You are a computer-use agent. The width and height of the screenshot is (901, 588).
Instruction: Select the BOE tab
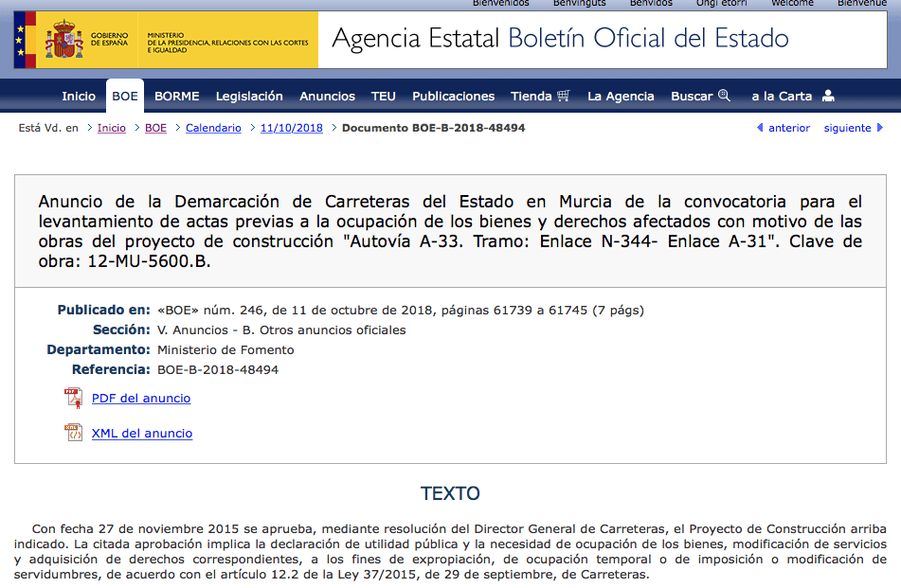(x=125, y=96)
